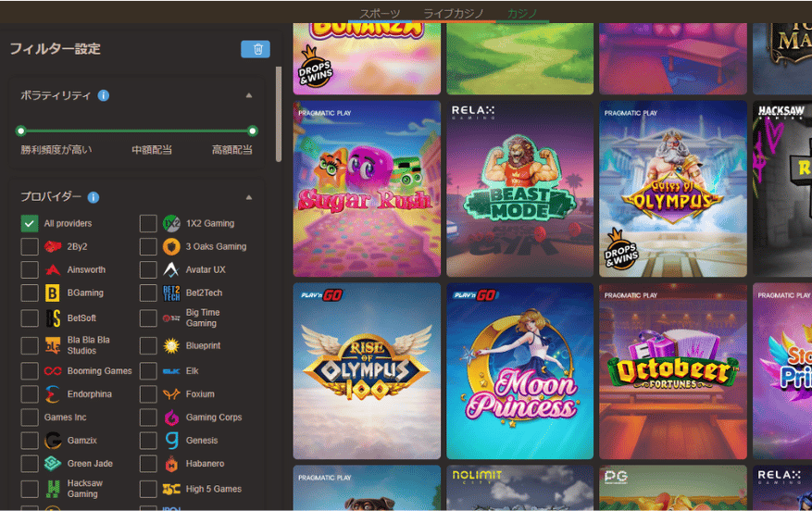Click the Endorphina logo
Image resolution: width=812 pixels, height=511 pixels.
(52, 394)
